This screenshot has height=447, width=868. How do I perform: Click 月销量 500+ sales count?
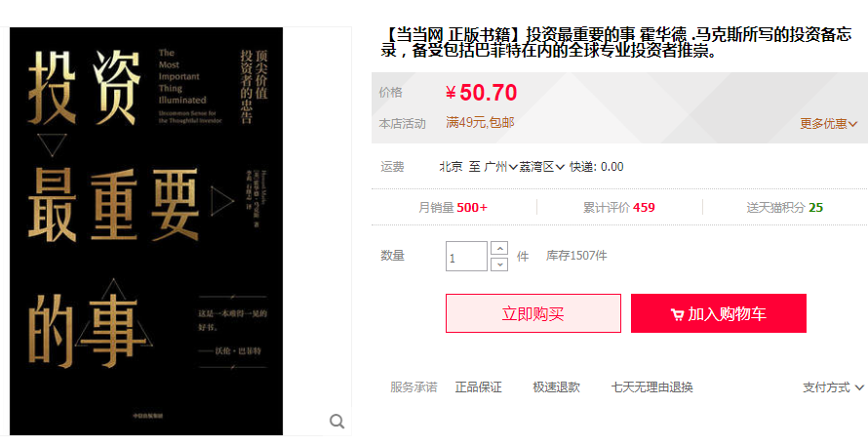453,208
